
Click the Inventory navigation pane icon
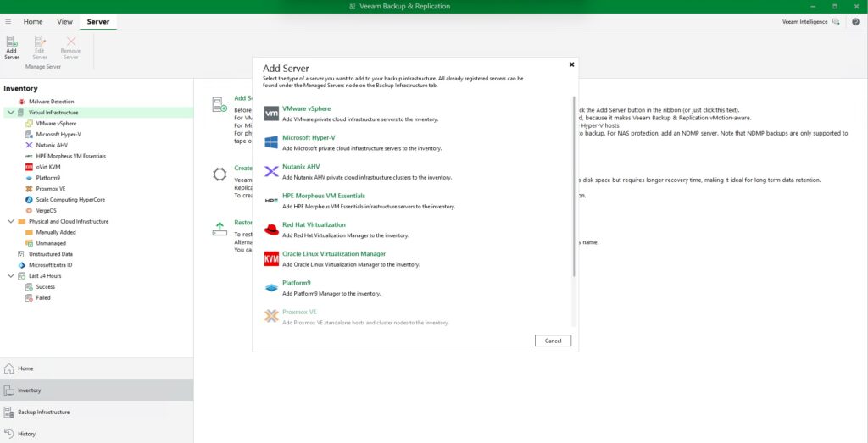click(8, 390)
